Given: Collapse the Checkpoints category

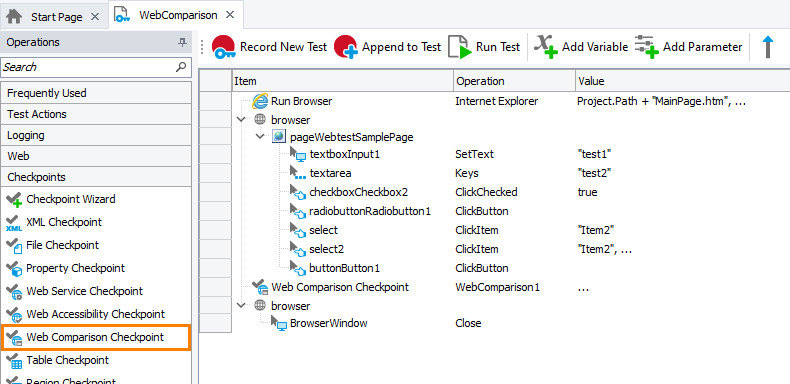Looking at the screenshot, I should (x=96, y=177).
